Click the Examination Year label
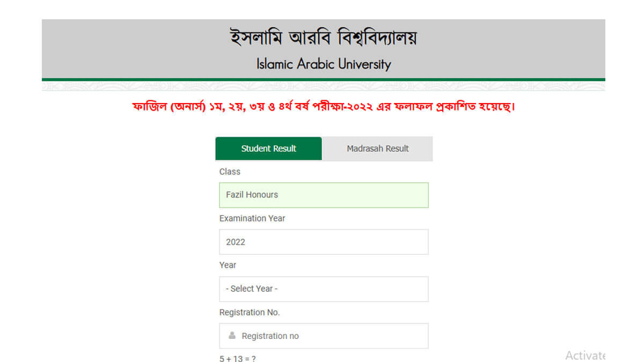 point(252,218)
